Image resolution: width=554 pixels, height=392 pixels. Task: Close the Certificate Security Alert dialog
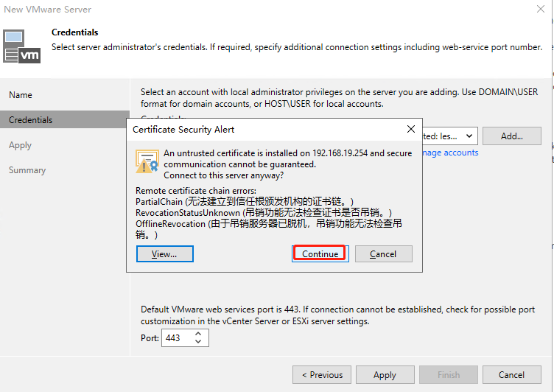coord(411,129)
